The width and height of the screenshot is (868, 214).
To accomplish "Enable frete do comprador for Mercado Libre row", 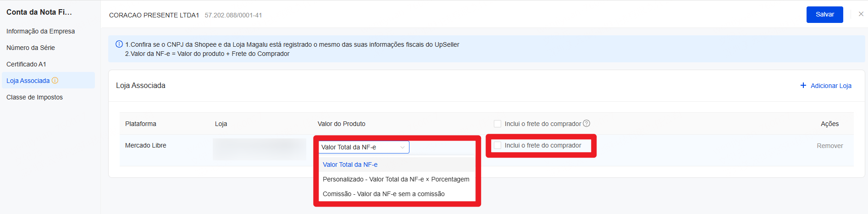I will pyautogui.click(x=498, y=145).
